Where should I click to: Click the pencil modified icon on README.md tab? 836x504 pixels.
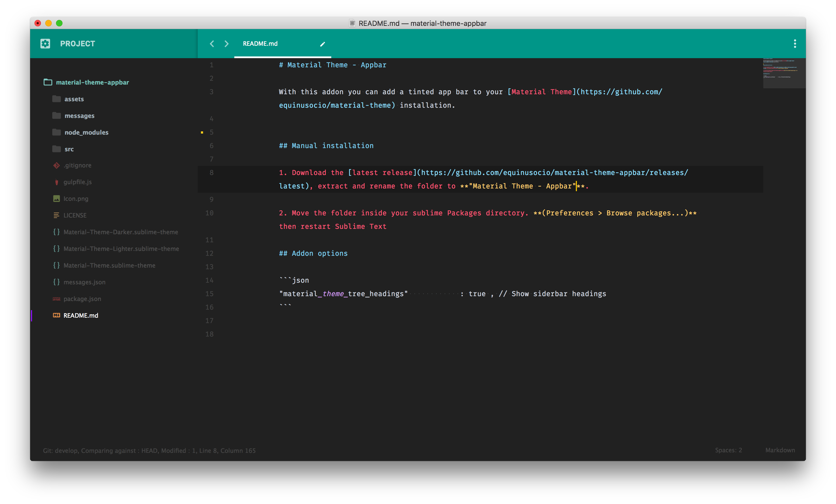click(323, 44)
